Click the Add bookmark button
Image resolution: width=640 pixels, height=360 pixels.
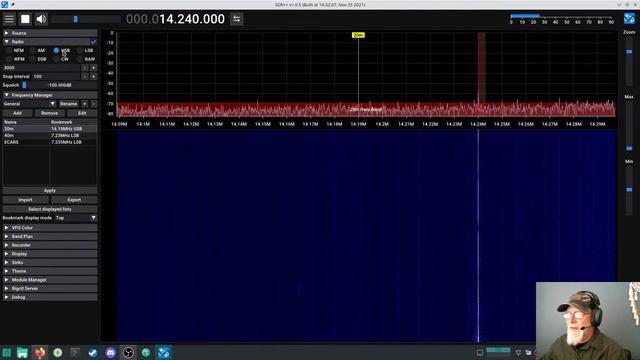tap(17, 113)
